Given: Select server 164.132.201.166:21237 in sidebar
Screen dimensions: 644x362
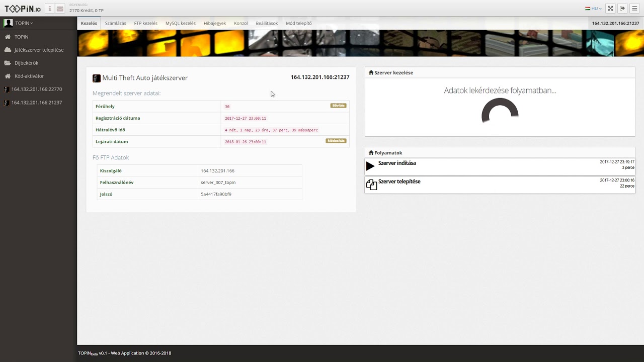Looking at the screenshot, I should pos(38,103).
